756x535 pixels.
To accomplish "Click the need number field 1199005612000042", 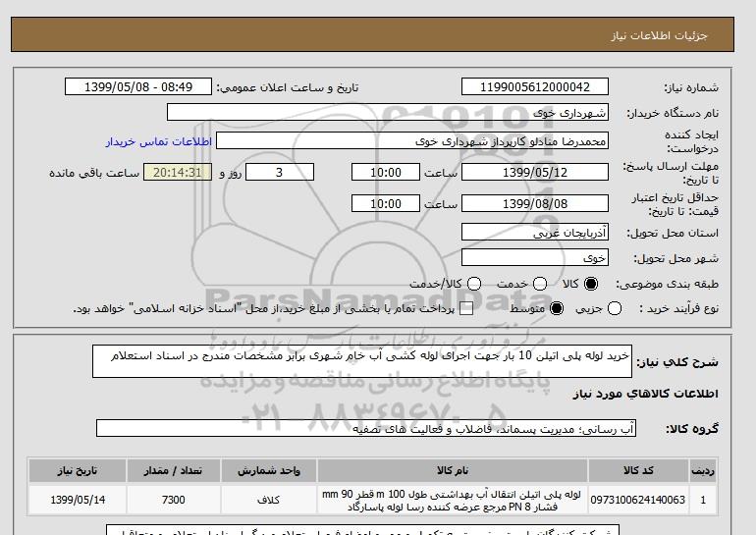I will pyautogui.click(x=535, y=86).
